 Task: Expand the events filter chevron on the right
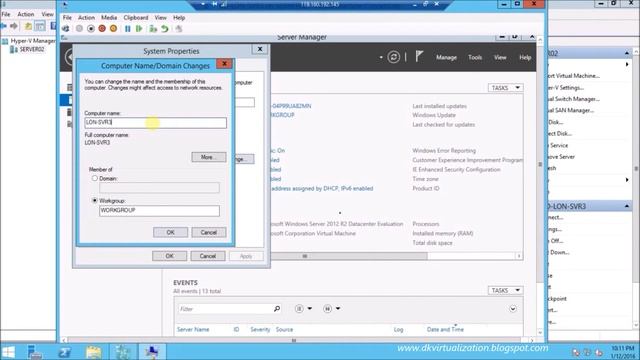click(513, 309)
